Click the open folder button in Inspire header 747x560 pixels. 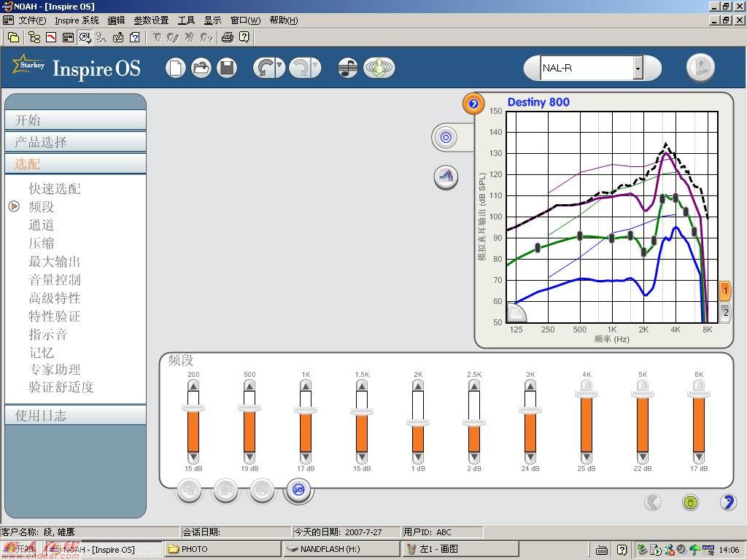[201, 68]
